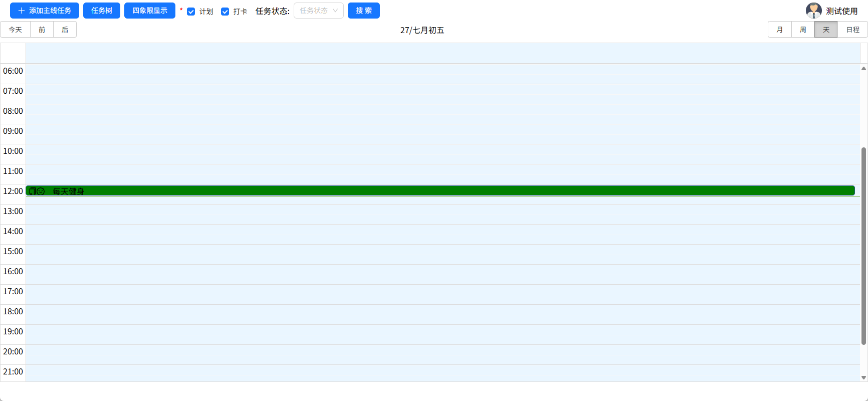Switch to 周 view
This screenshot has width=868, height=401.
[x=803, y=30]
